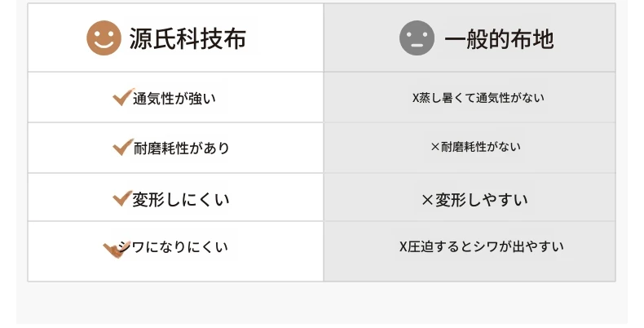Image resolution: width=644 pixels, height=328 pixels.
Task: Select the 源氏科技布 header title
Action: [187, 38]
